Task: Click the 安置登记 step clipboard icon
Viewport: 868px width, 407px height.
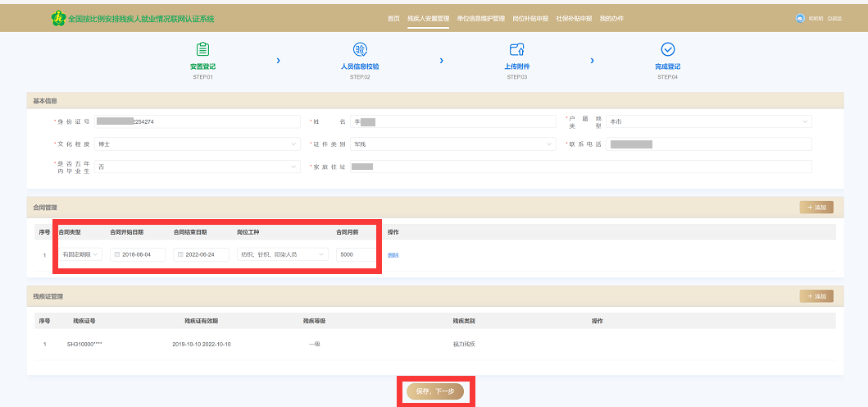Action: (x=202, y=49)
